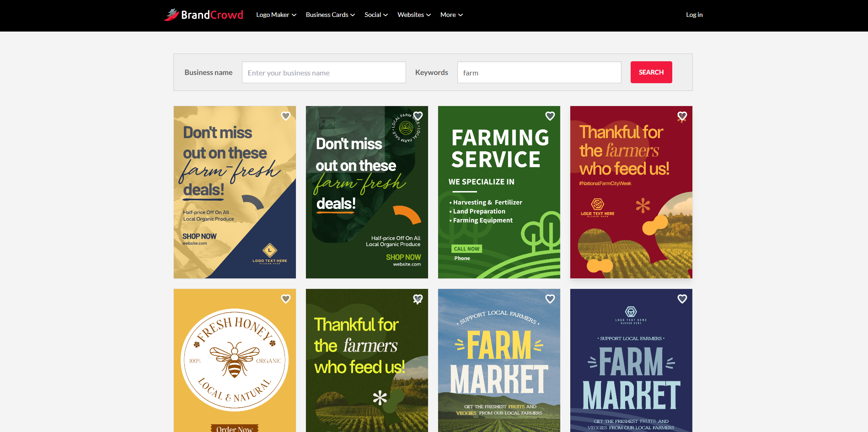Click the heart on the yellow farm-fresh deals poster
Viewport: 868px width, 432px height.
(286, 116)
